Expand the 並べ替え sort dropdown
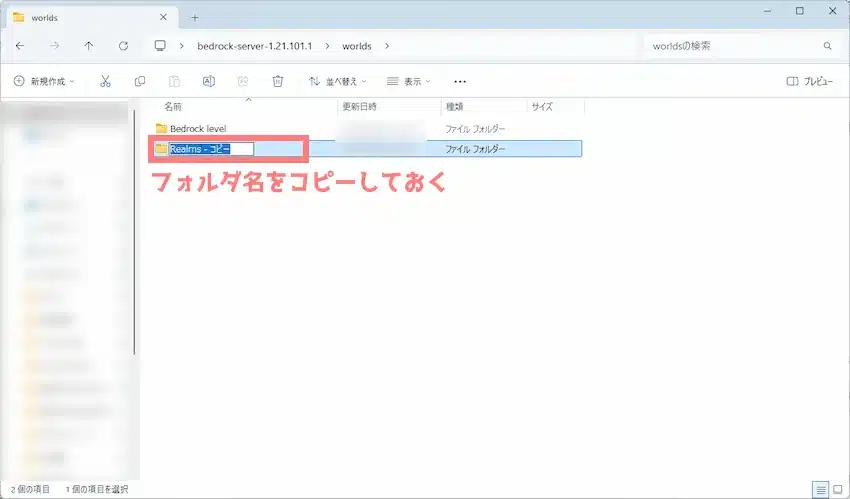Image resolution: width=850 pixels, height=499 pixels. [x=337, y=81]
